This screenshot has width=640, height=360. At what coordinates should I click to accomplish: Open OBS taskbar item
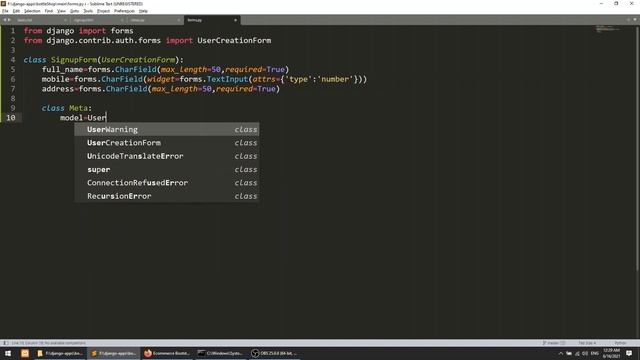point(274,353)
